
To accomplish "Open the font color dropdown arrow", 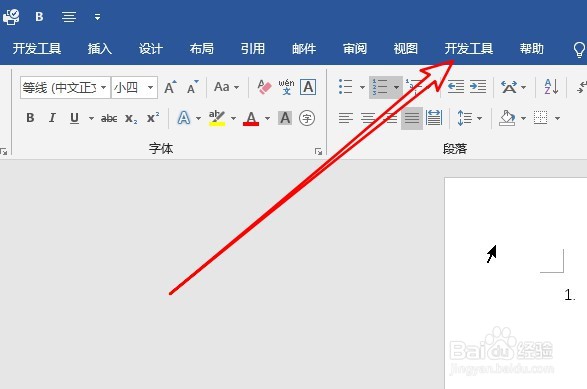I will pyautogui.click(x=267, y=118).
